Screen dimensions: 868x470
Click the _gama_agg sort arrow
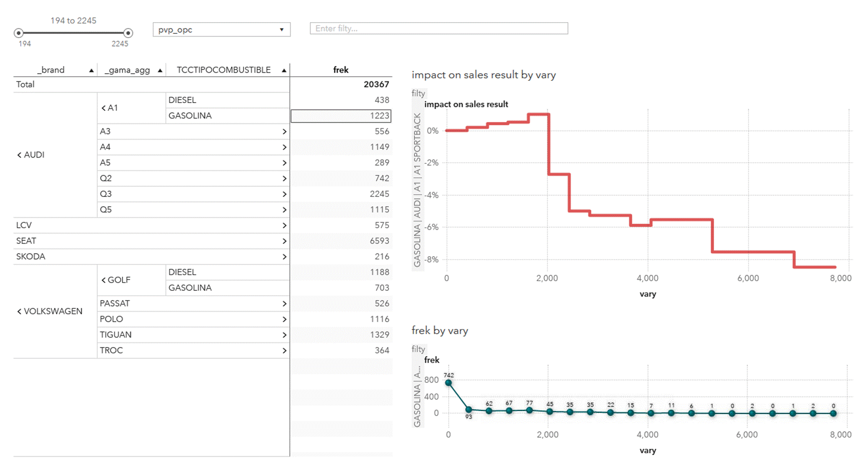pos(160,70)
